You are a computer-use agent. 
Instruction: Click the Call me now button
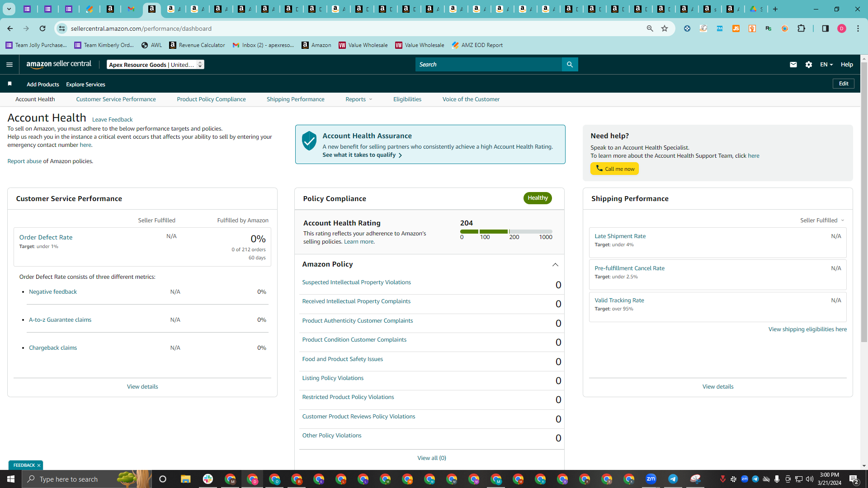(x=614, y=169)
